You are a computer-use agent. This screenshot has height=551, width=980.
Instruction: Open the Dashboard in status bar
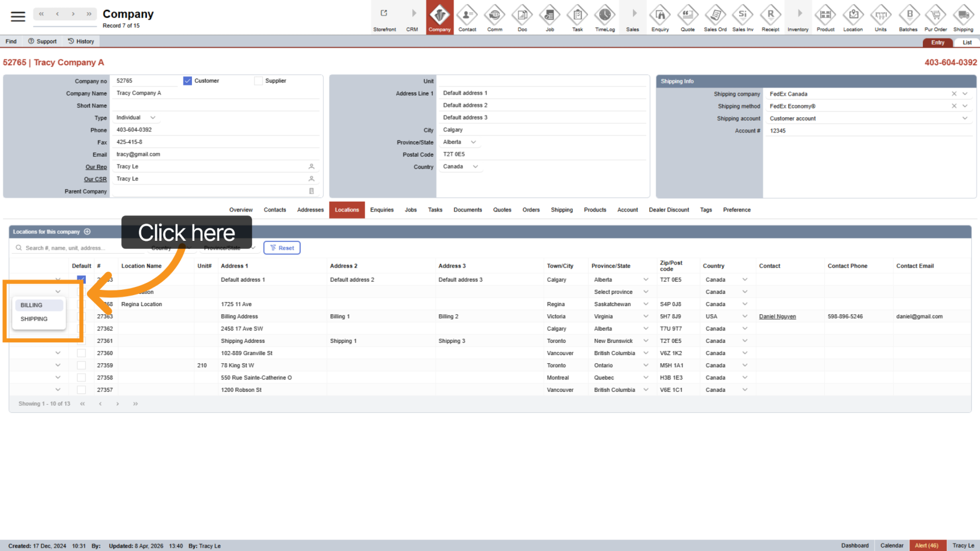point(855,546)
